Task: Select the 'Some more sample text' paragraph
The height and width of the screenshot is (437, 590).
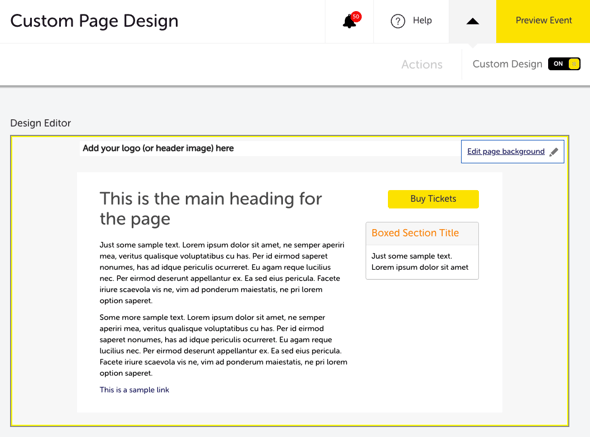Action: click(x=224, y=345)
